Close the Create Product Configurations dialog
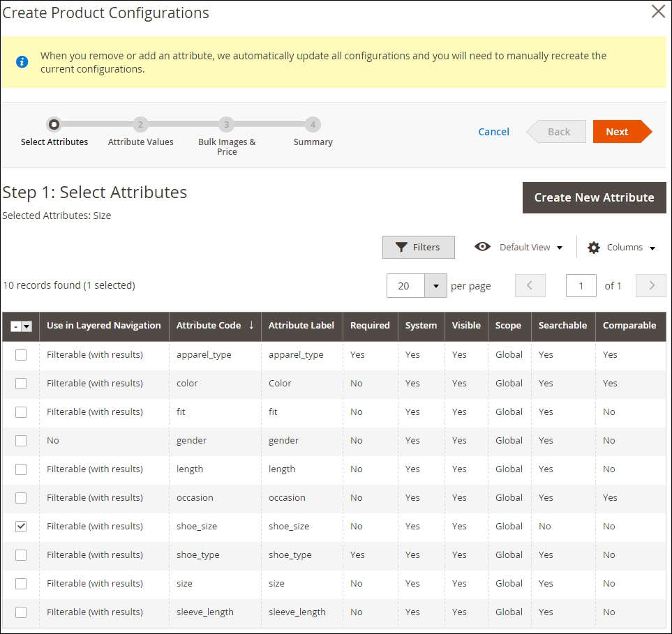Screen dimensions: 672x634 (657, 12)
